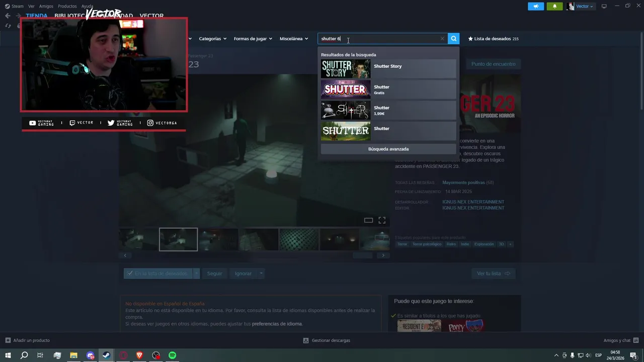This screenshot has height=362, width=644.
Task: Click the back navigation arrow
Action: tap(8, 16)
